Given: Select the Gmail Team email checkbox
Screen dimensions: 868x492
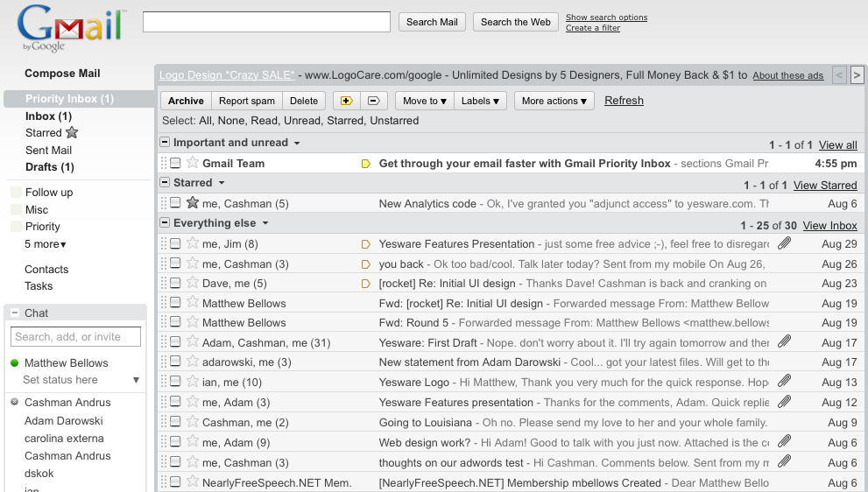Looking at the screenshot, I should pos(175,163).
